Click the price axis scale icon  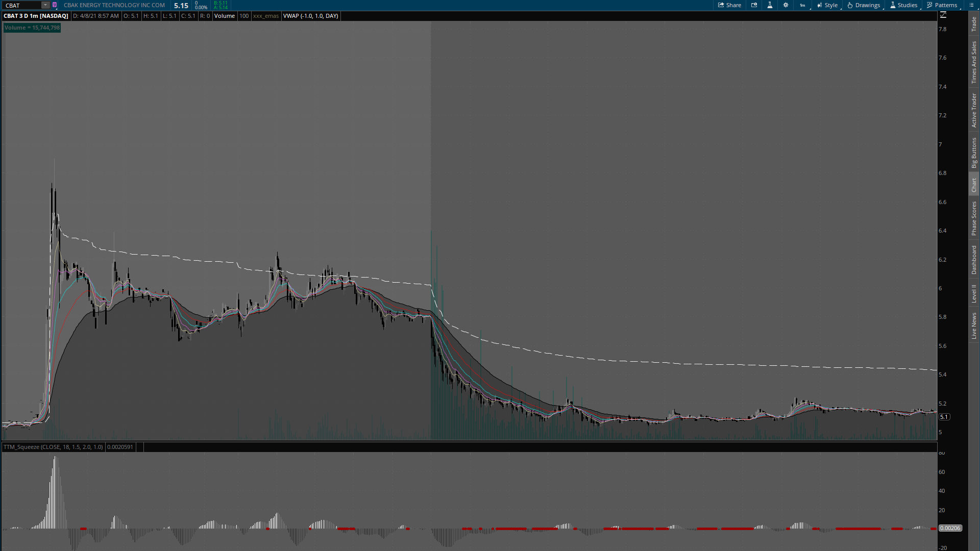pyautogui.click(x=943, y=15)
